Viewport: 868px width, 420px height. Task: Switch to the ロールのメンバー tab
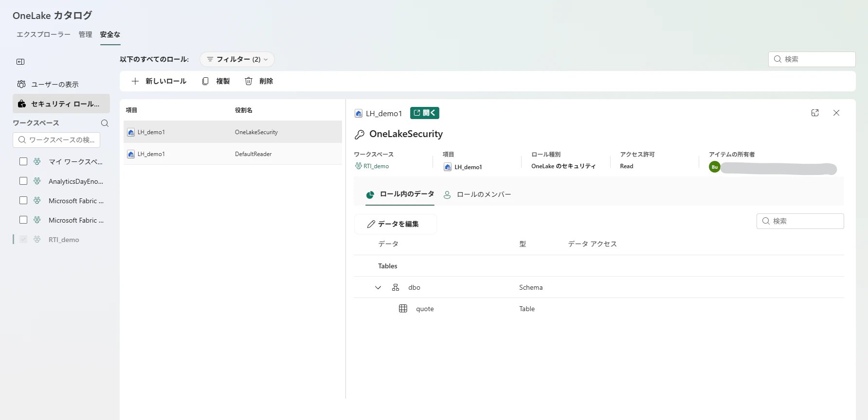tap(477, 194)
